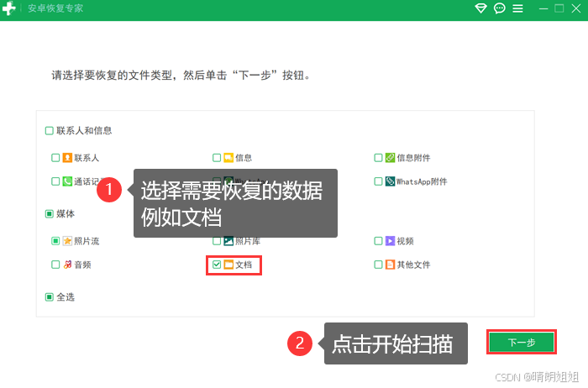Check the 联系人 checkbox
Viewport: 588px width, 388px height.
[x=55, y=158]
